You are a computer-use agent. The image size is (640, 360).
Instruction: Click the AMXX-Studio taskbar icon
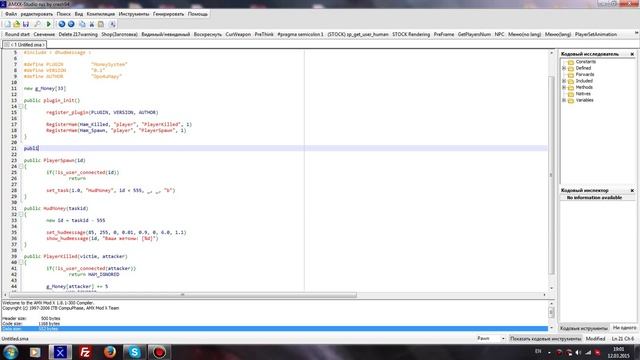tap(60, 352)
